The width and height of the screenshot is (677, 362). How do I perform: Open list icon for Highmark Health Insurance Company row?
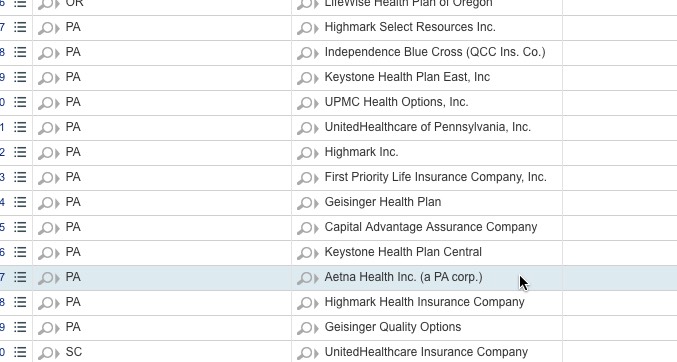[20, 302]
